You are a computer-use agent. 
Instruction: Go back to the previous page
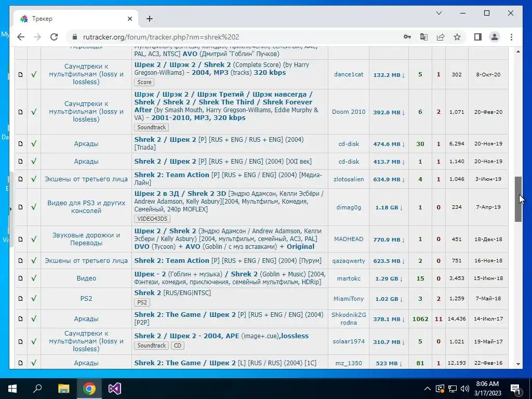(x=21, y=37)
